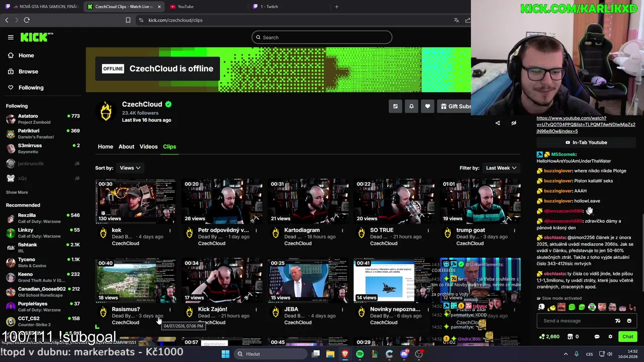
Task: Open options menu for JEBA clip
Action: coord(342,310)
